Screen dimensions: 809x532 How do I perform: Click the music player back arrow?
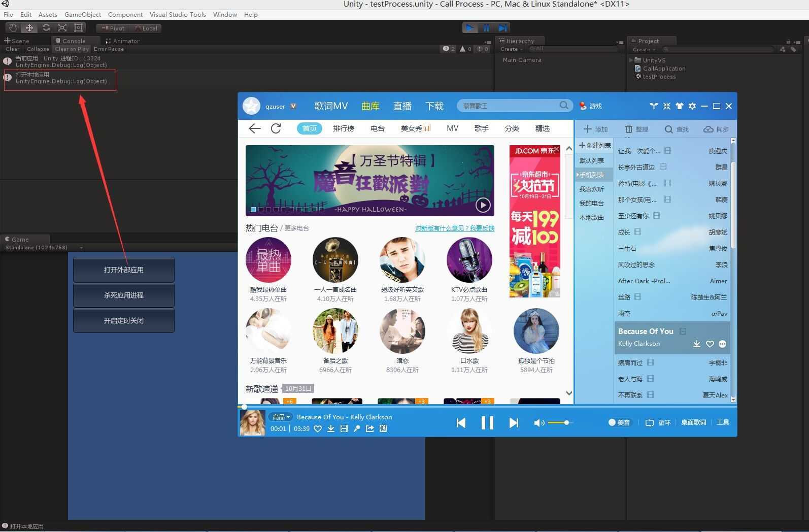(255, 128)
